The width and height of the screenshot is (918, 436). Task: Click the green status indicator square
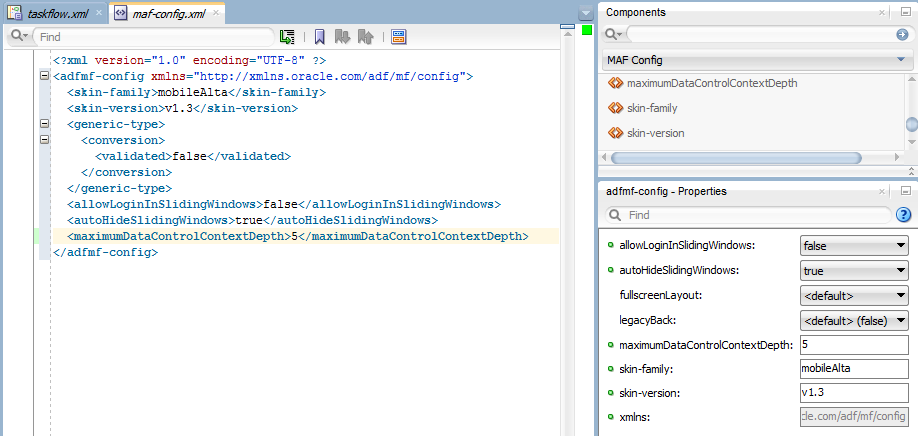pyautogui.click(x=587, y=30)
